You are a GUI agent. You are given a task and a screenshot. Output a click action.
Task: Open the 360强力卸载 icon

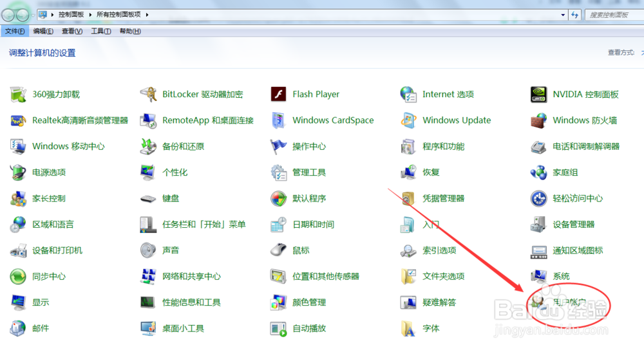pyautogui.click(x=18, y=95)
